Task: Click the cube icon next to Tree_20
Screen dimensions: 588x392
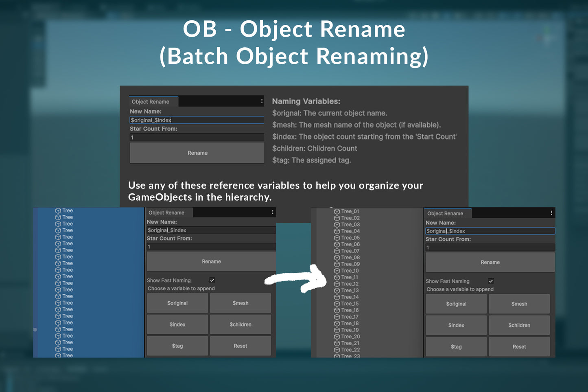Action: tap(337, 336)
